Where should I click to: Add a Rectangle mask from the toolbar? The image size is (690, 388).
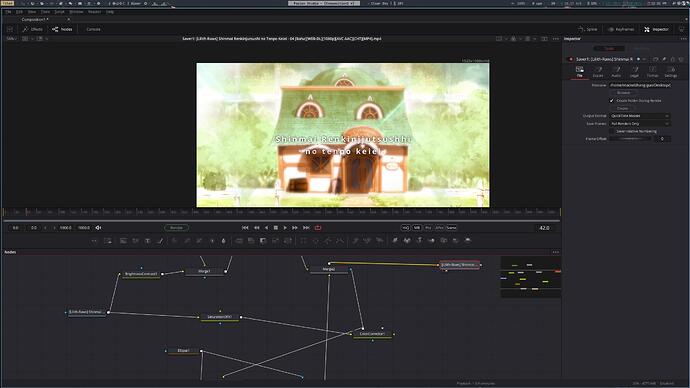pos(304,241)
